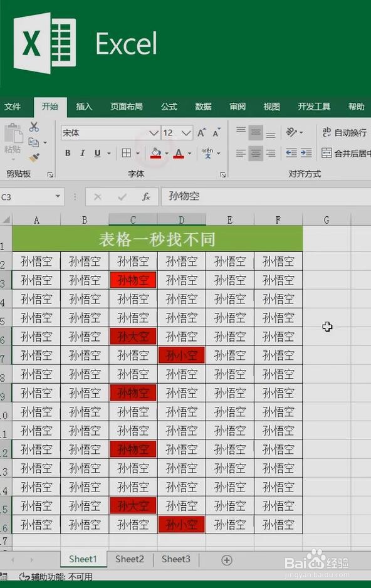Increase font size with larger A icon
This screenshot has height=588, width=371.
(202, 132)
